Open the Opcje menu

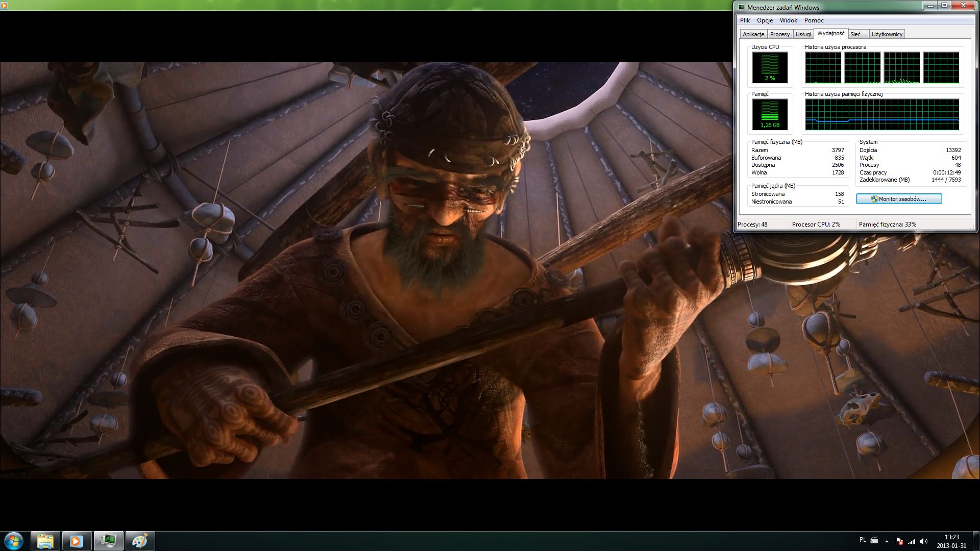pyautogui.click(x=765, y=20)
